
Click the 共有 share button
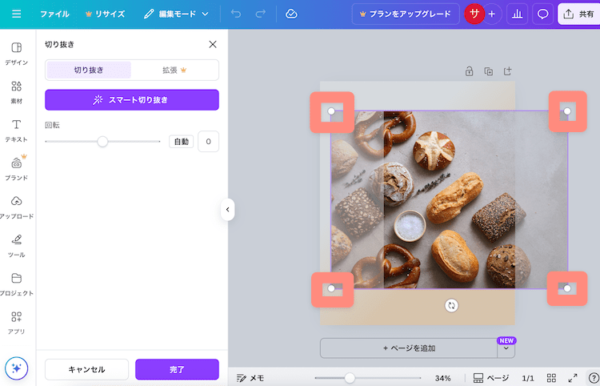tap(579, 14)
